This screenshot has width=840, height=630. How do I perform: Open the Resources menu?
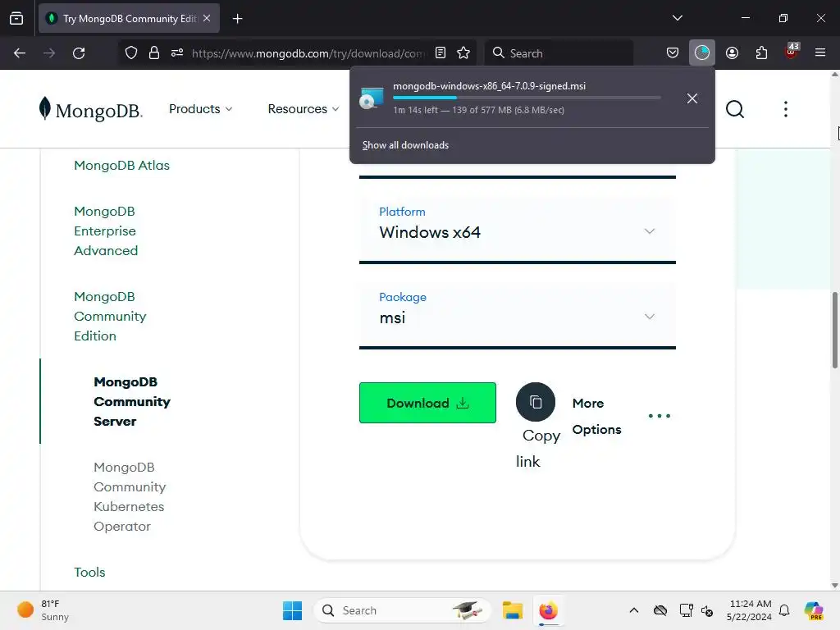(304, 109)
